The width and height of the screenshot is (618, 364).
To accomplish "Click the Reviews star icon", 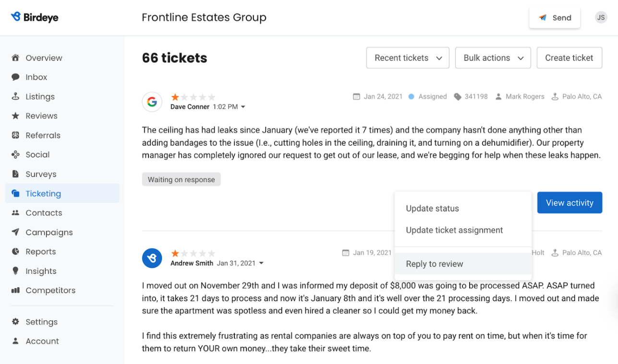I will (15, 116).
